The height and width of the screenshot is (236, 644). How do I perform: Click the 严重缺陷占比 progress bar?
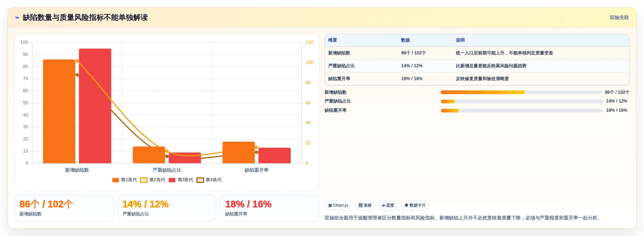click(522, 101)
